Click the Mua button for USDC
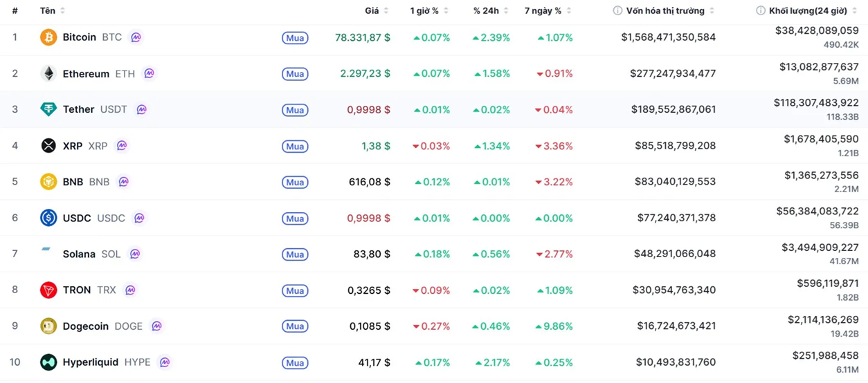 click(295, 218)
